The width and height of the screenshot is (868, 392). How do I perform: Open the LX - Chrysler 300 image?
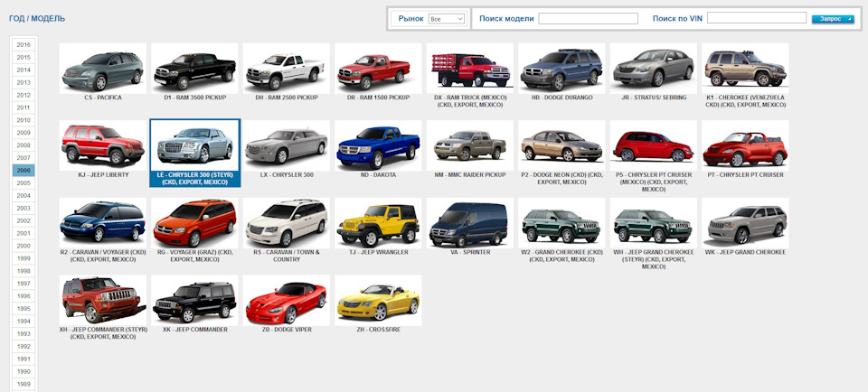click(x=287, y=146)
